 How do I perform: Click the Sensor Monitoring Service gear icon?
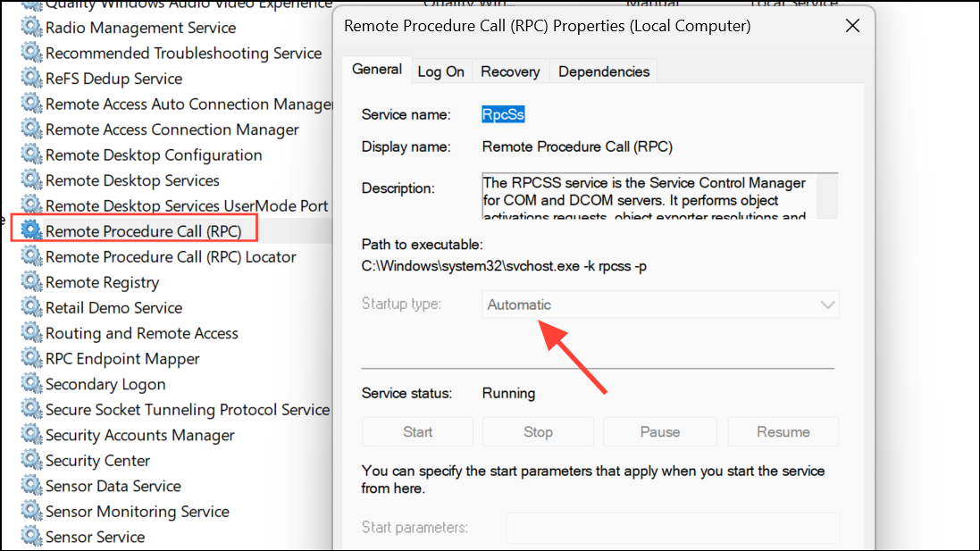[x=30, y=511]
